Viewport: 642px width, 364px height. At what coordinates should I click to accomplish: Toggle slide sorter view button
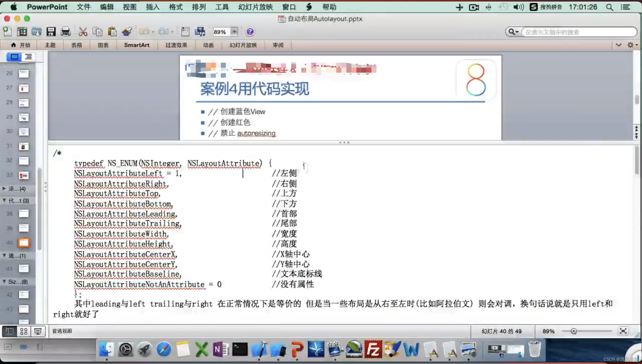(x=24, y=331)
